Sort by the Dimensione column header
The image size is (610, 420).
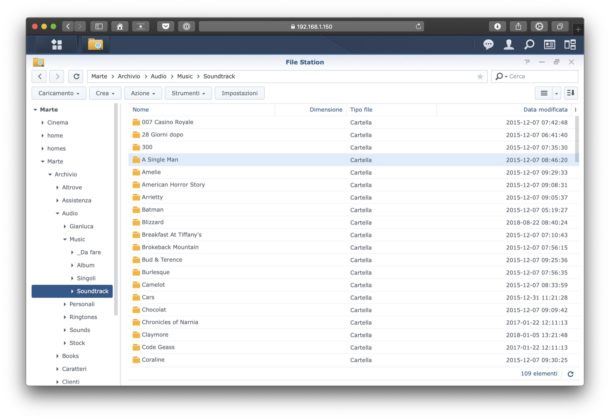[310, 110]
